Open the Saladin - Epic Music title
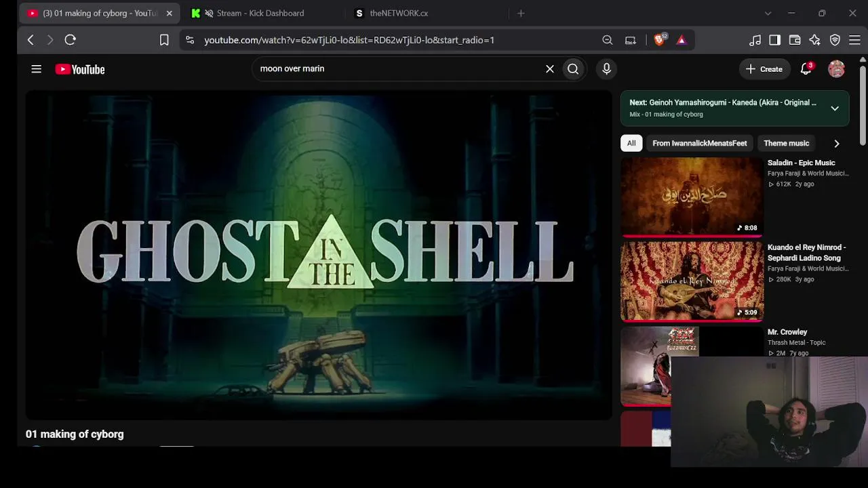 (x=801, y=163)
